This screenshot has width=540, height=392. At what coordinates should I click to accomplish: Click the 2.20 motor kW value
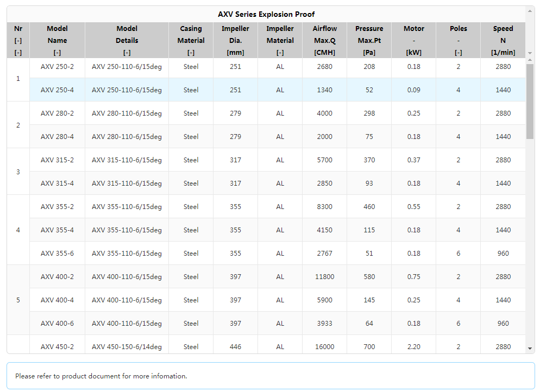point(413,347)
